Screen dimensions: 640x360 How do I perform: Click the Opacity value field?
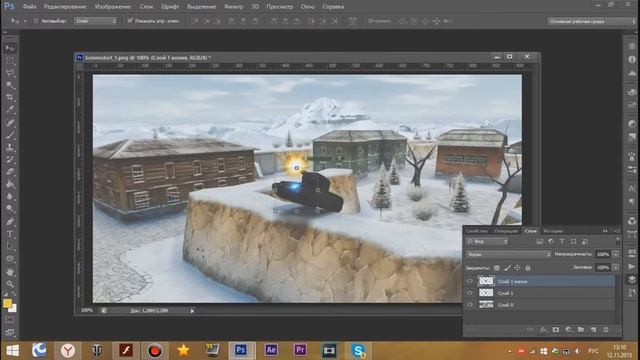(603, 254)
